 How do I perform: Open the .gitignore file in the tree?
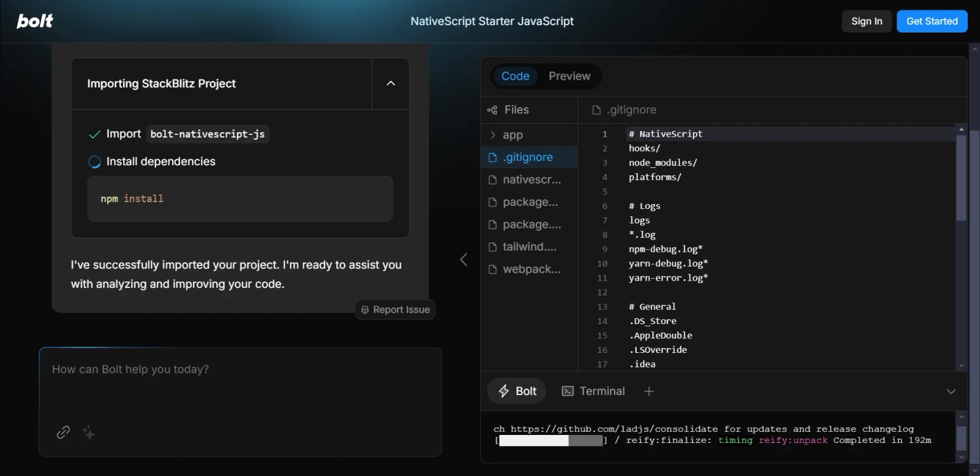(529, 157)
